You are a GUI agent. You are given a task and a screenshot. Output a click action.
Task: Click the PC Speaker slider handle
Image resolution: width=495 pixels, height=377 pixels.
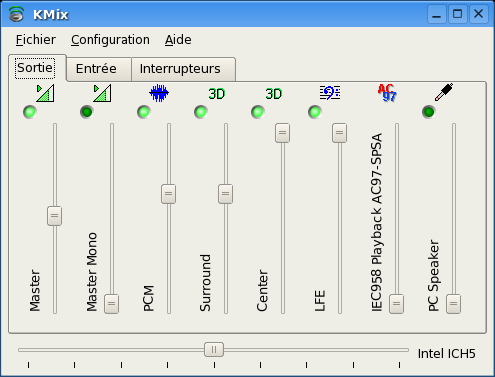click(453, 304)
